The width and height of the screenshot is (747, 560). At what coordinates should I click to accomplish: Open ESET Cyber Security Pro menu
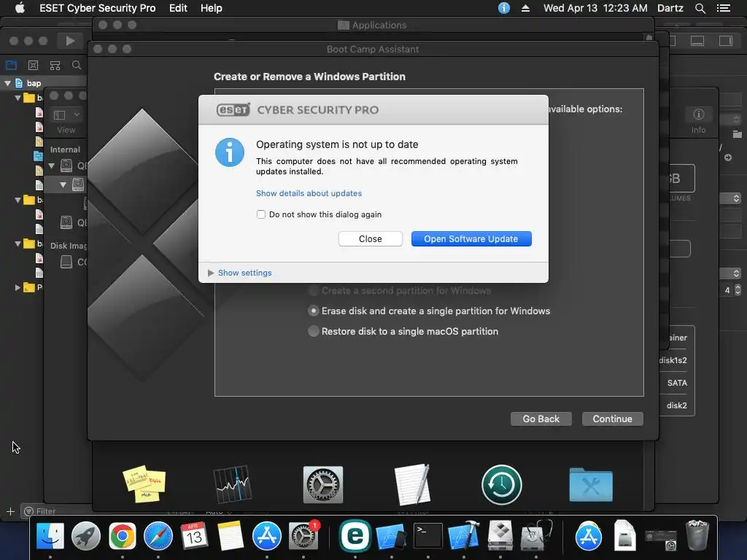97,8
